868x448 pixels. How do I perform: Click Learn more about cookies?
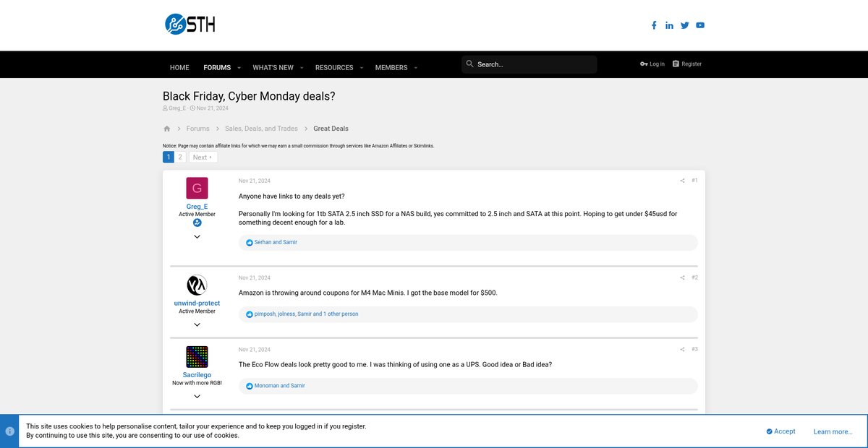833,431
